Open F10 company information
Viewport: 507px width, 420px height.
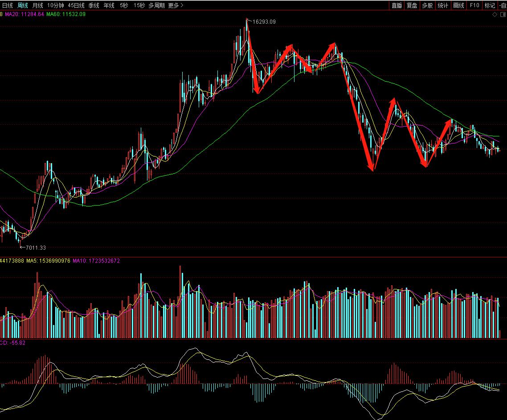474,5
